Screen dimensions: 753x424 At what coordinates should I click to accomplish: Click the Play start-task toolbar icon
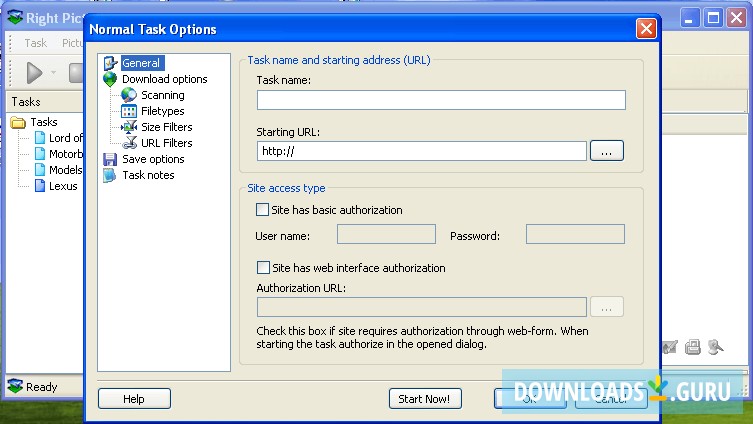[34, 73]
